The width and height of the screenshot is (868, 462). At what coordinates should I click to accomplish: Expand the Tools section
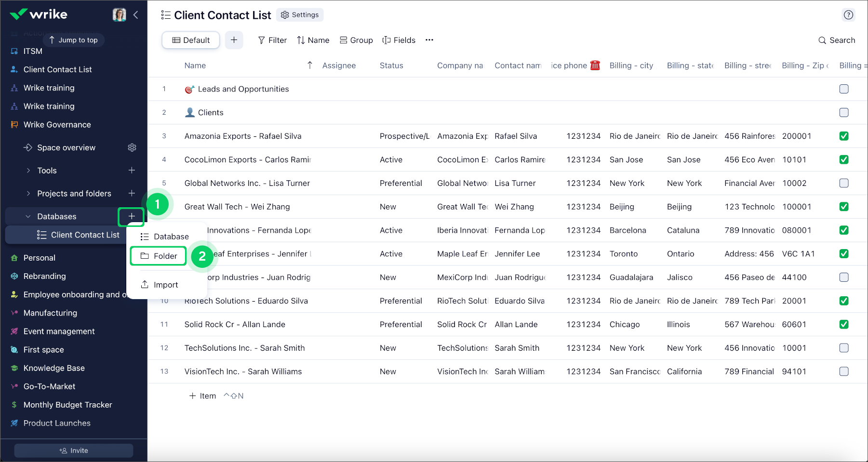click(29, 170)
